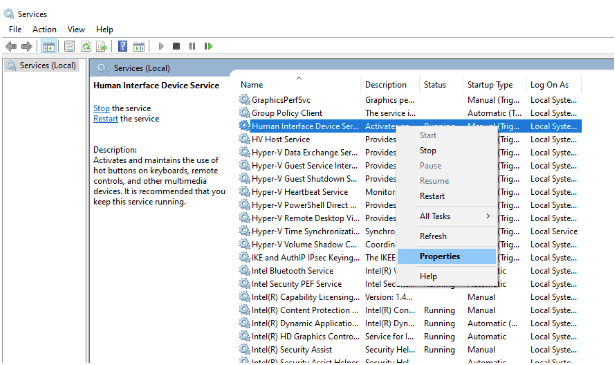Open the View menu
The height and width of the screenshot is (365, 615).
(76, 29)
